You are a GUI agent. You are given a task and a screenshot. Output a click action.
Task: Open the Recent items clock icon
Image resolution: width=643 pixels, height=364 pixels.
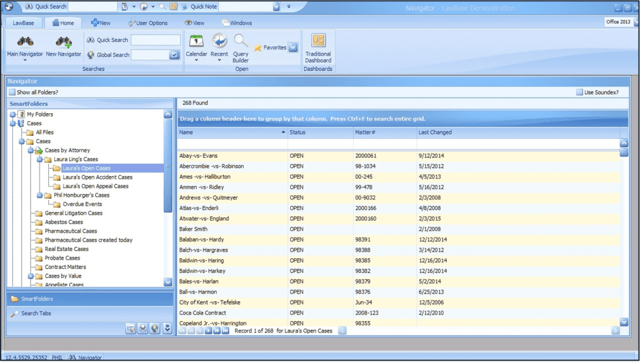(x=219, y=41)
